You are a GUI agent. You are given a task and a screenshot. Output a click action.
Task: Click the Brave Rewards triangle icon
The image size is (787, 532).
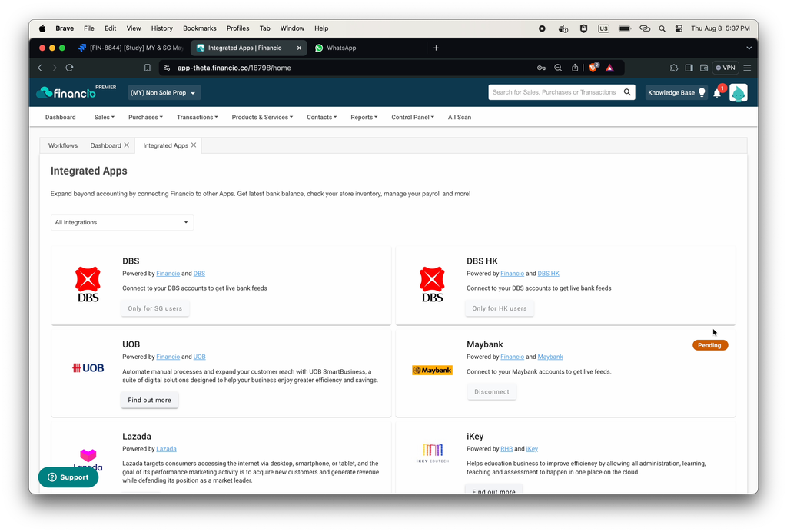point(609,68)
